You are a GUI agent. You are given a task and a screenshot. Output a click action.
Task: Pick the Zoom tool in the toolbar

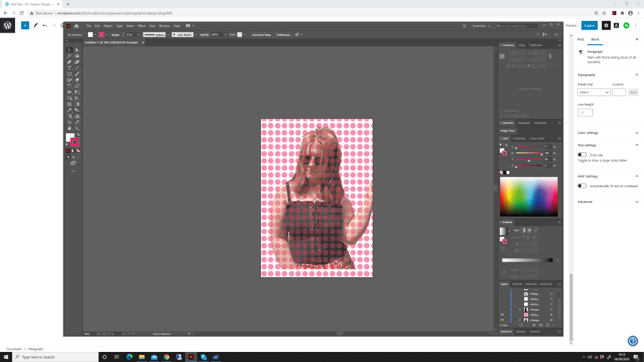coord(77,128)
